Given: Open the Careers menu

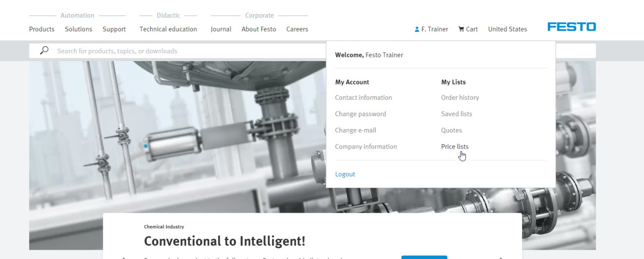Looking at the screenshot, I should (297, 29).
